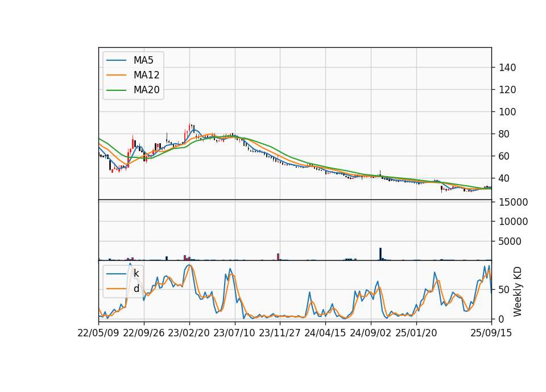Click the 60 price axis label

(504, 156)
